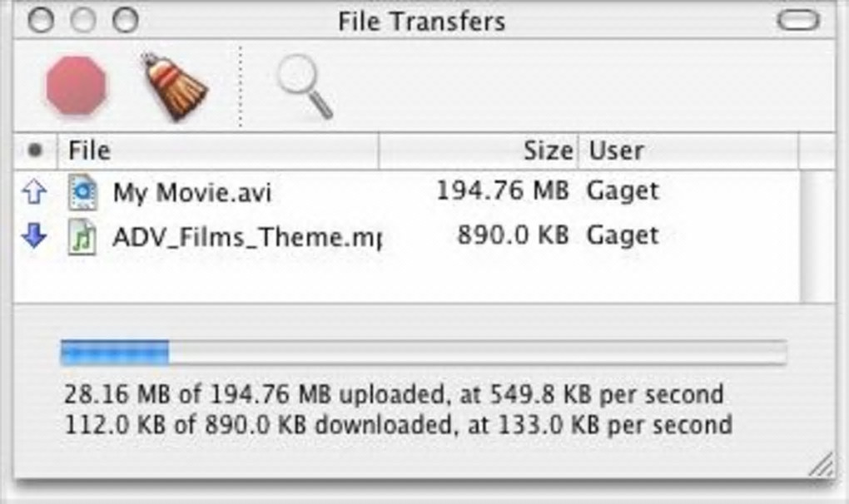This screenshot has height=504, width=849.
Task: Click the red Stop transfer icon
Action: 76,85
